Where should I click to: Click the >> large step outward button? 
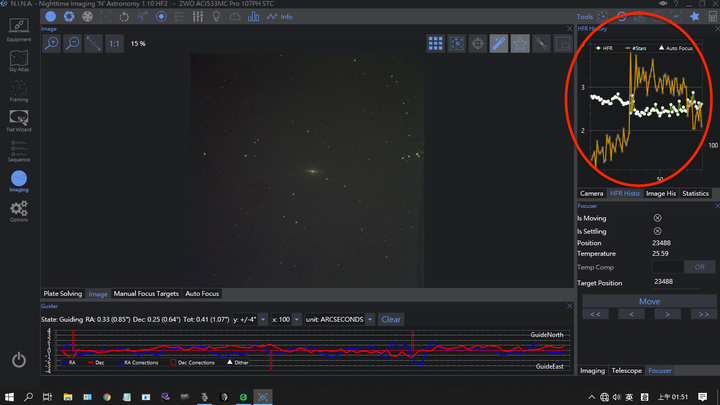click(703, 315)
